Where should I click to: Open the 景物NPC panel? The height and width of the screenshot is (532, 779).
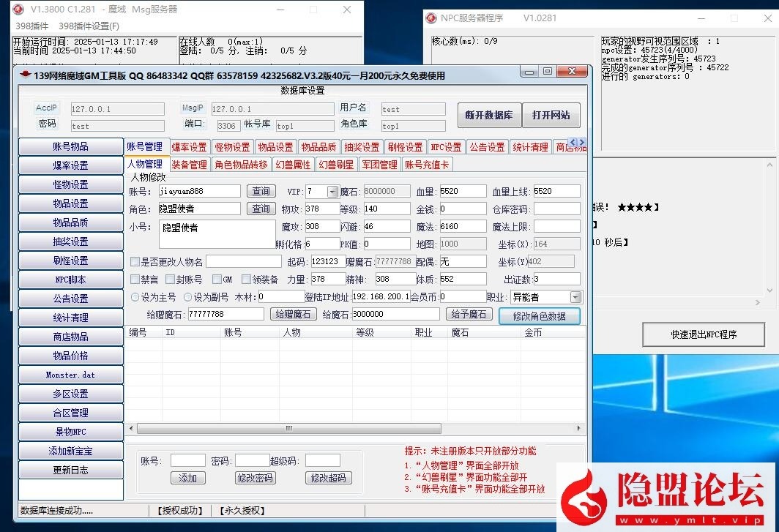pos(70,432)
